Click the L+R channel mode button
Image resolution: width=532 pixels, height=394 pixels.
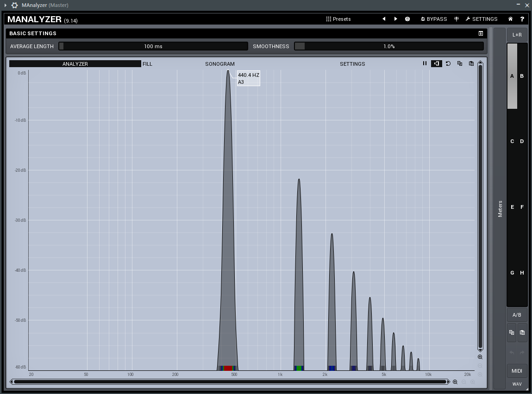point(517,35)
